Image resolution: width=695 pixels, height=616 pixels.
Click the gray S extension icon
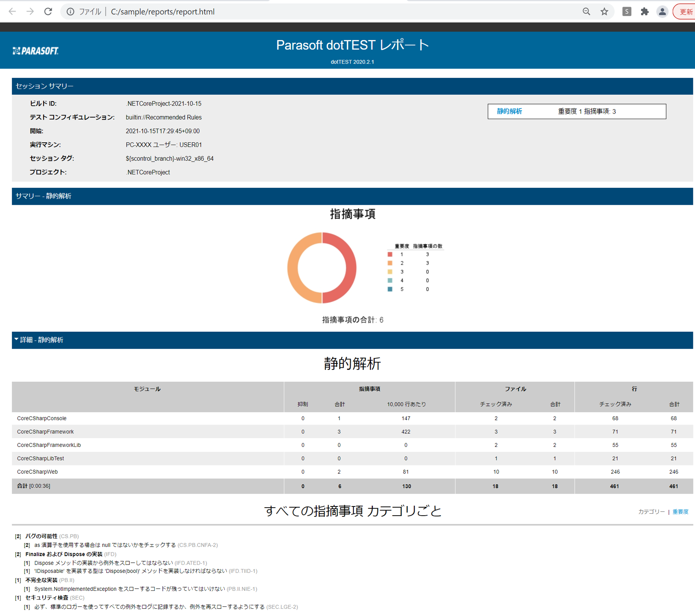pos(627,12)
